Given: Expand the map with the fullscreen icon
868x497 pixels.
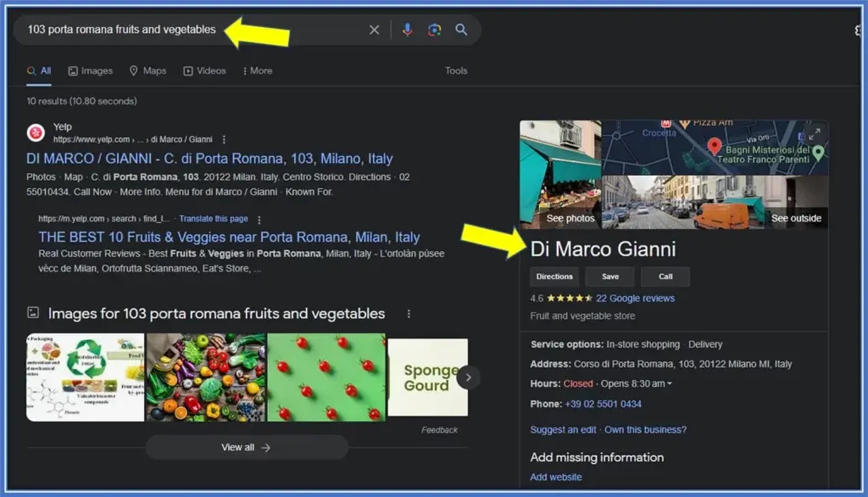Looking at the screenshot, I should (815, 133).
